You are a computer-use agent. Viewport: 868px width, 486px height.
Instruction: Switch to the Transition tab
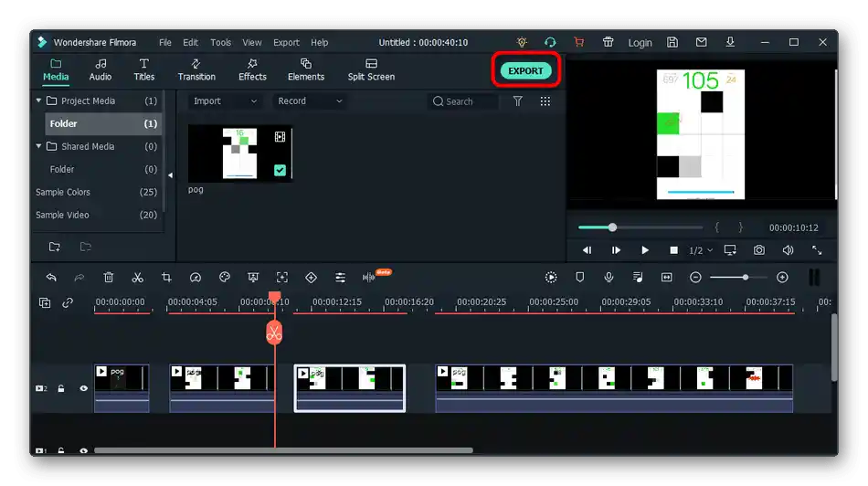point(196,70)
